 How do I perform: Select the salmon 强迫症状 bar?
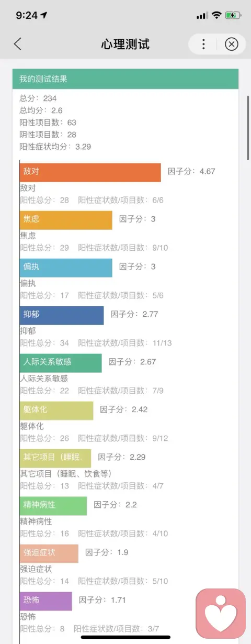(x=49, y=553)
